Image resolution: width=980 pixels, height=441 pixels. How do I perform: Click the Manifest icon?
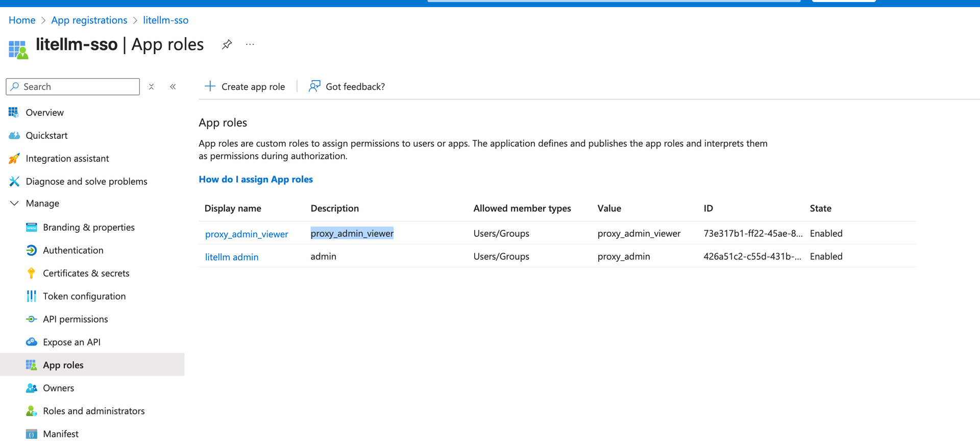[32, 434]
